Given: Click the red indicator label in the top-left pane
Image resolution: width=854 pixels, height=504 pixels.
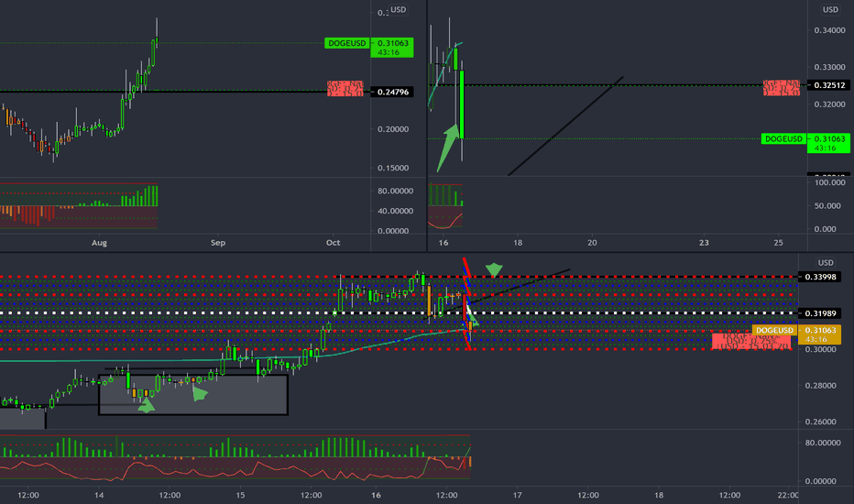Looking at the screenshot, I should click(x=345, y=88).
